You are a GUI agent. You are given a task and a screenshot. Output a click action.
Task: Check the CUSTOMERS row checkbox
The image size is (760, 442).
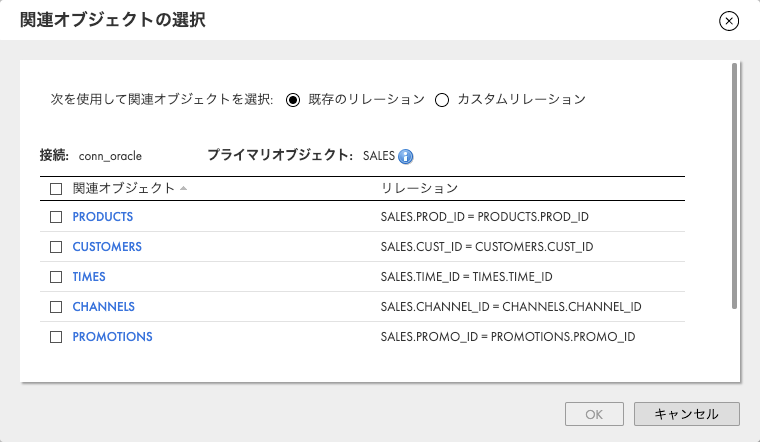[56, 247]
